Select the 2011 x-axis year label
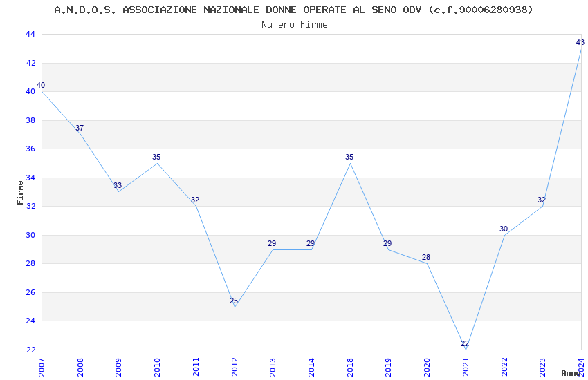 click(x=195, y=368)
